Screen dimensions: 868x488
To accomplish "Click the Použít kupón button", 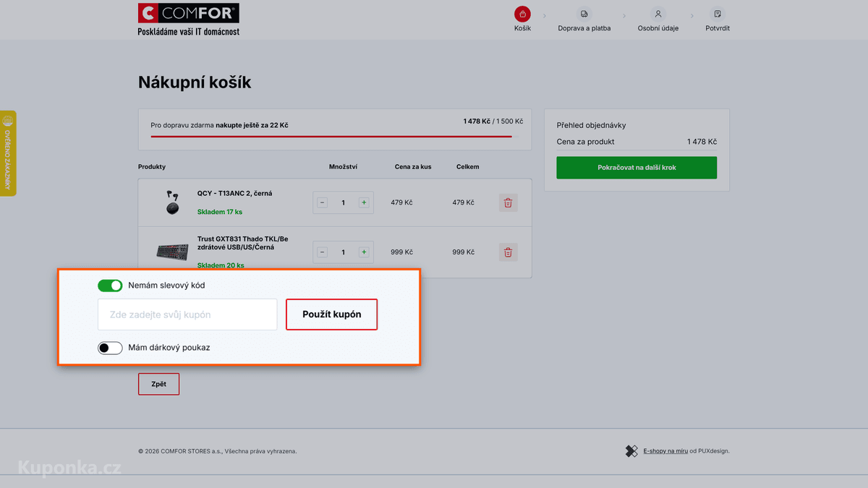I will pyautogui.click(x=331, y=314).
